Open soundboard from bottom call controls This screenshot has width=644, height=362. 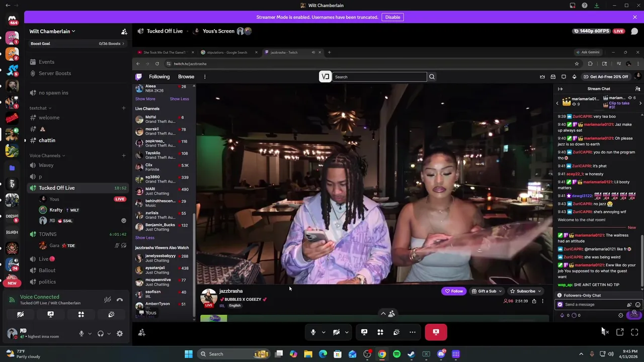(396, 332)
